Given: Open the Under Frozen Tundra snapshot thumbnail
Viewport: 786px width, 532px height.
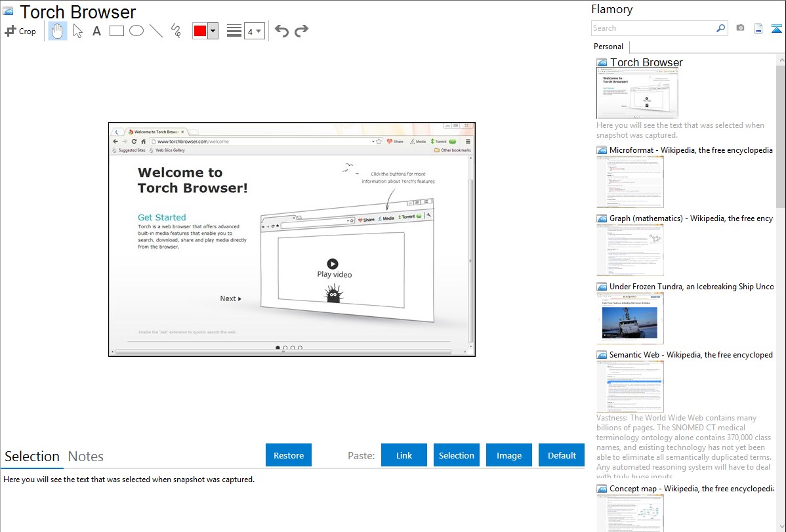Looking at the screenshot, I should pyautogui.click(x=630, y=318).
